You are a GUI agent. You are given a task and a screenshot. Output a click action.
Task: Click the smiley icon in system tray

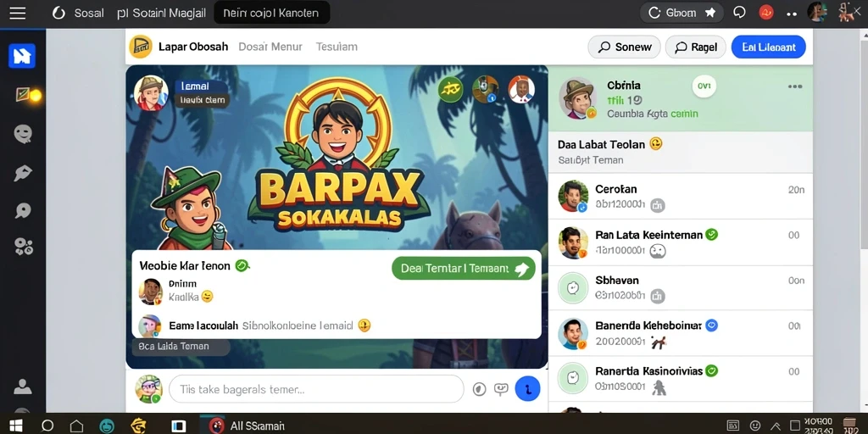(754, 426)
